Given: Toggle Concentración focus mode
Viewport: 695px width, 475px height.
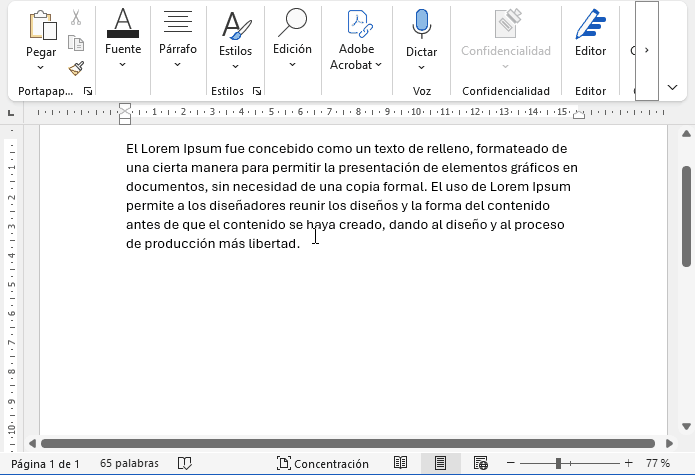Looking at the screenshot, I should (323, 464).
